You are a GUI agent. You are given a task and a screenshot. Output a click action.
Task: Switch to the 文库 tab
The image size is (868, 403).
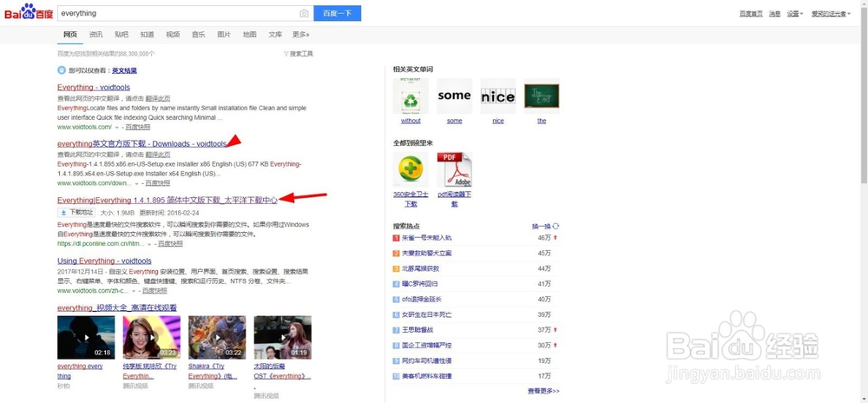[275, 35]
